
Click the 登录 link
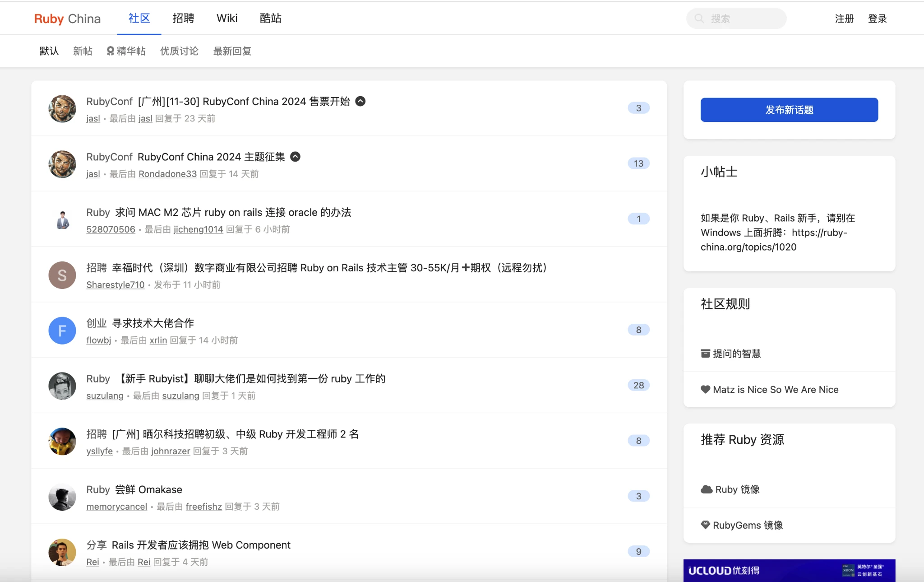pos(877,19)
